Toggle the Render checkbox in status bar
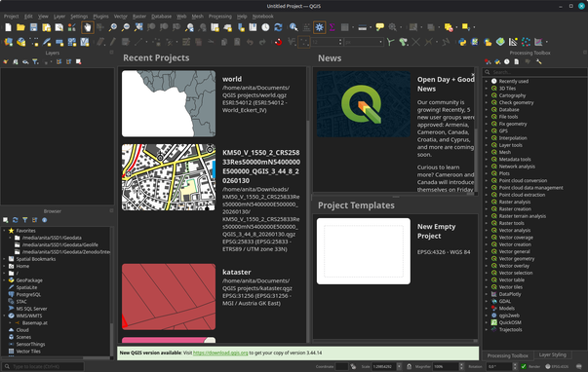This screenshot has width=588, height=372. point(524,366)
